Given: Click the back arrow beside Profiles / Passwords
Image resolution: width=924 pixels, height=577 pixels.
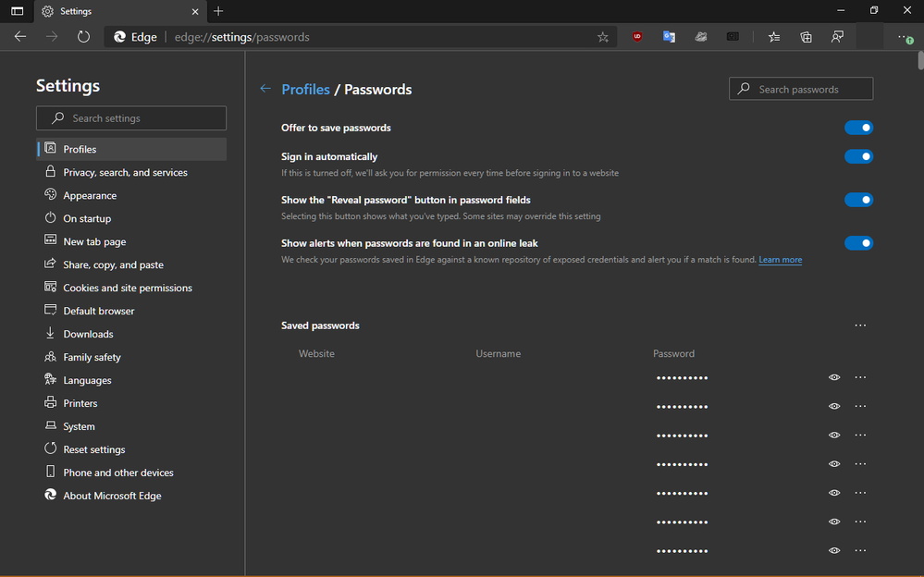Looking at the screenshot, I should pos(265,89).
